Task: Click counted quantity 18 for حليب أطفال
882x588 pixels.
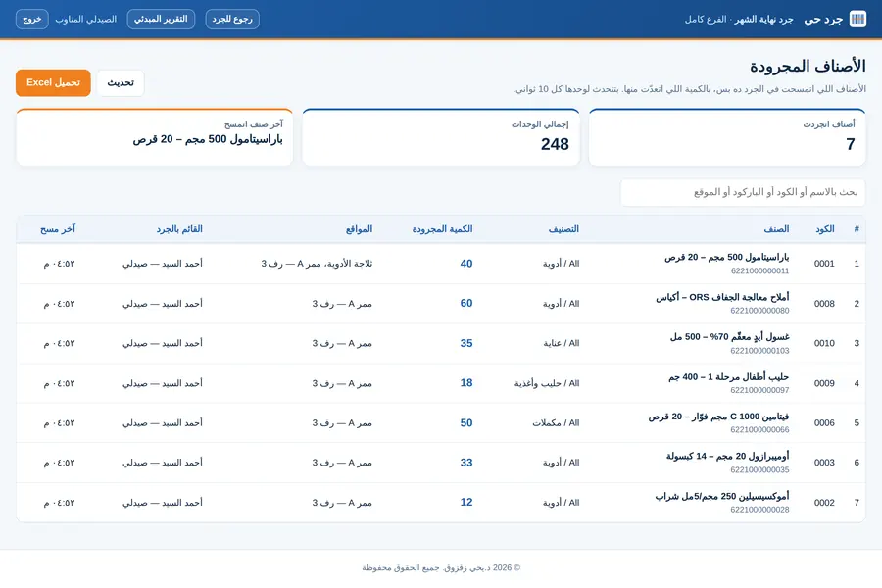Action: tap(466, 383)
